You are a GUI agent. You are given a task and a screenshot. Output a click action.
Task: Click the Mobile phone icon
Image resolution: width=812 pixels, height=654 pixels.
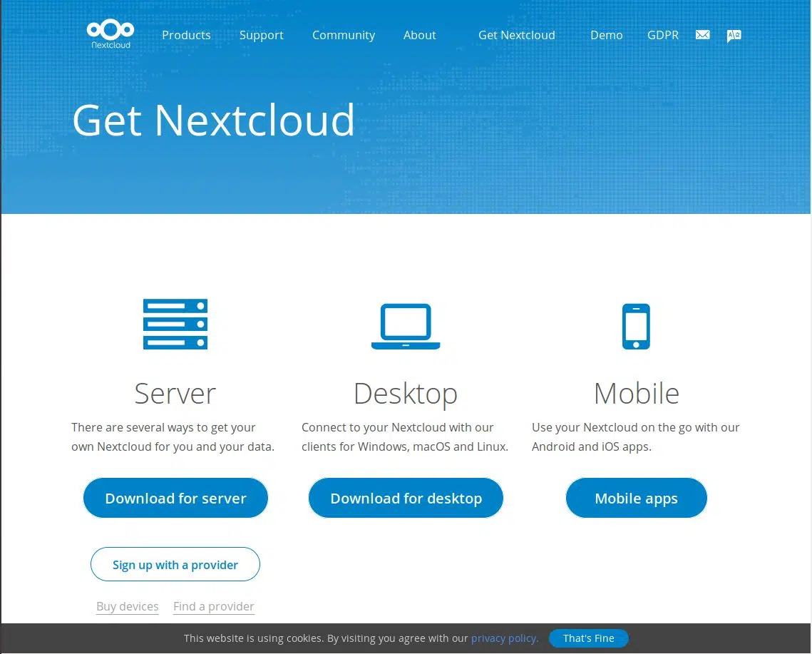[x=636, y=326]
